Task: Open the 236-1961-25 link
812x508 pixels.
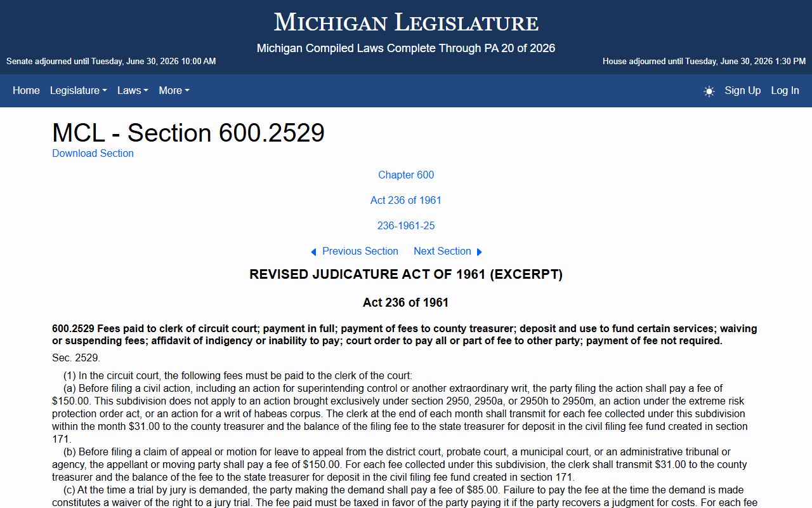Action: tap(406, 225)
